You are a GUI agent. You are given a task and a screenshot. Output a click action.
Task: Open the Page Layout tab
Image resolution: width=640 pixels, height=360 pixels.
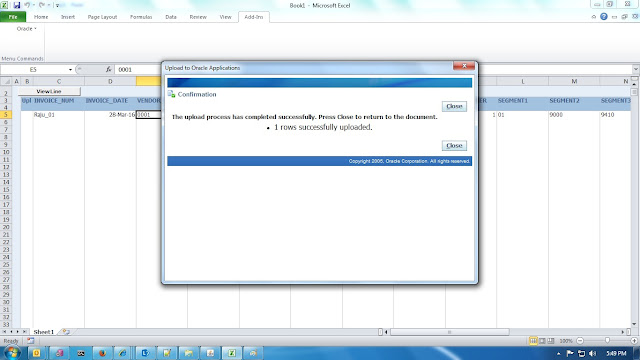point(102,17)
